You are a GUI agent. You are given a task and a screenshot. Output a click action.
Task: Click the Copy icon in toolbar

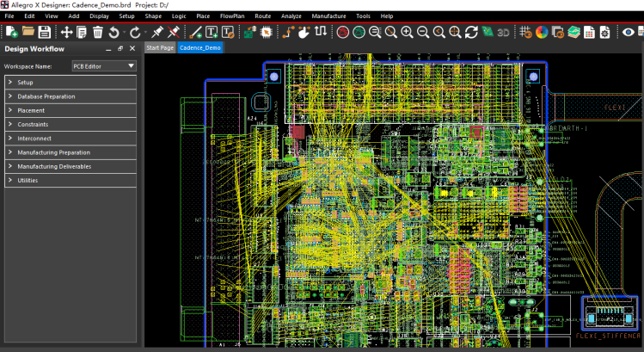[x=82, y=32]
